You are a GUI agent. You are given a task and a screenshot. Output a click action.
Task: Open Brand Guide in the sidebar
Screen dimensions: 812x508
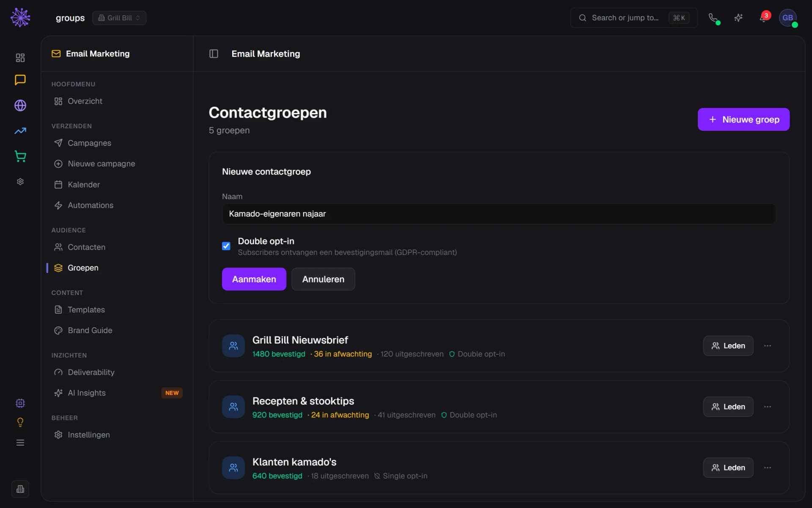[x=116, y=330]
